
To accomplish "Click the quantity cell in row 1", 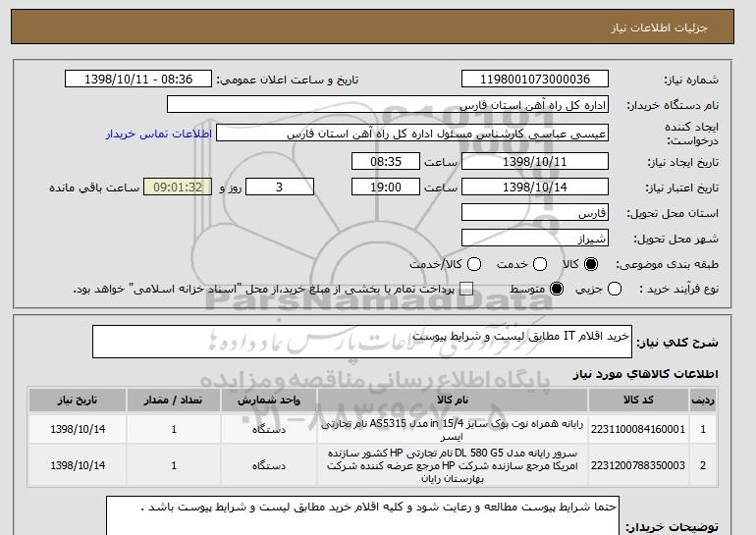I will click(x=174, y=429).
